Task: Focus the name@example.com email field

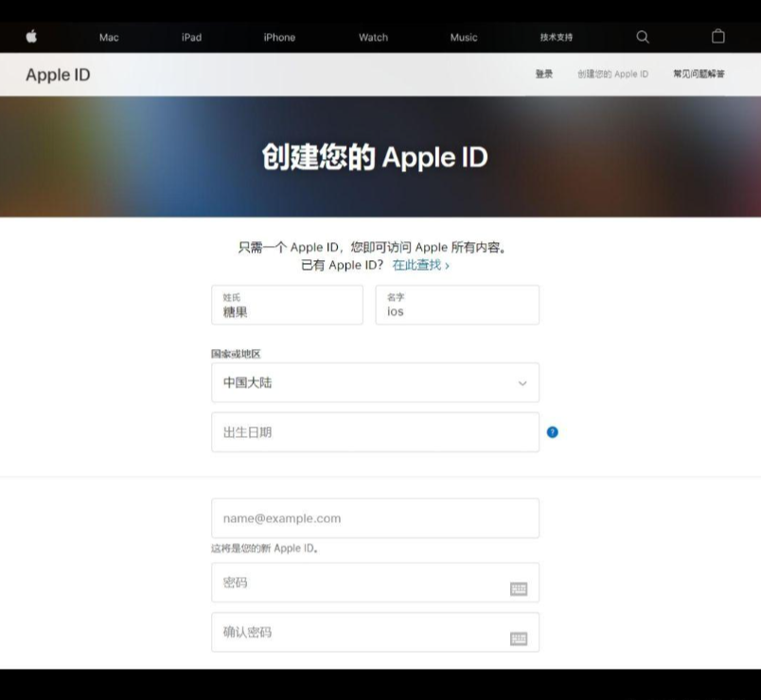Action: 375,518
